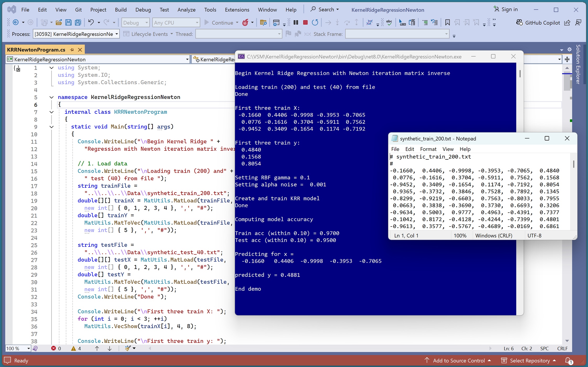Screen dimensions: 588x367
Task: Open the Debug menu
Action: pyautogui.click(x=143, y=10)
